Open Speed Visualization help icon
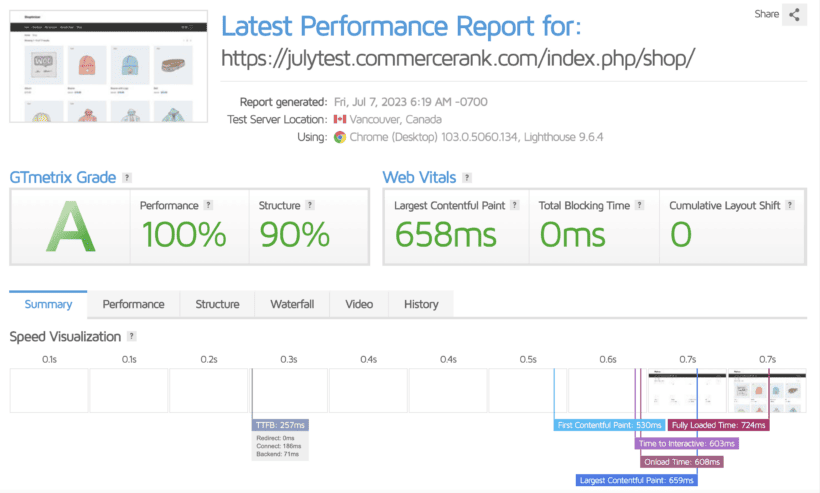 tap(132, 337)
